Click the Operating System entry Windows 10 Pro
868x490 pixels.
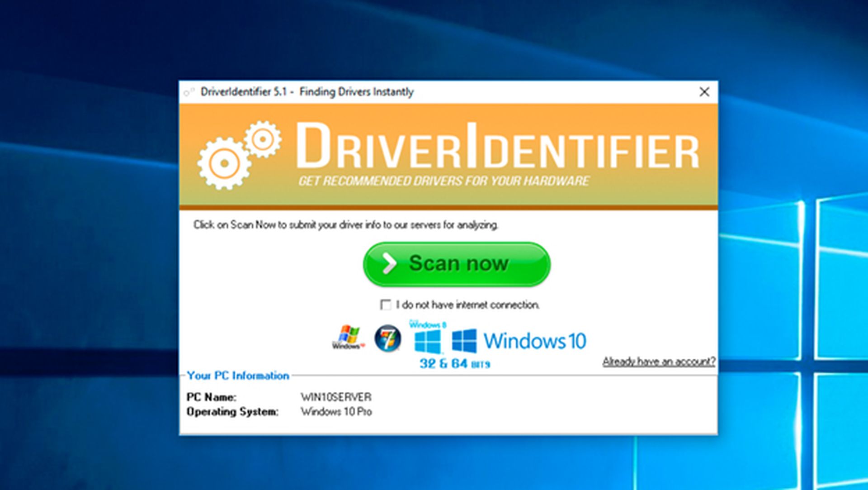336,412
